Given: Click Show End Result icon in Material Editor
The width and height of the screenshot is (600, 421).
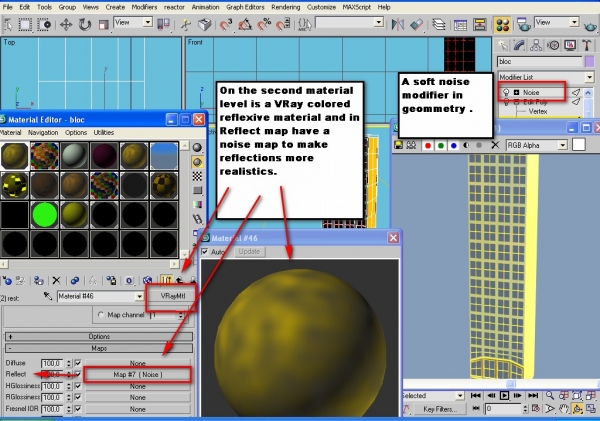Looking at the screenshot, I should pos(166,281).
